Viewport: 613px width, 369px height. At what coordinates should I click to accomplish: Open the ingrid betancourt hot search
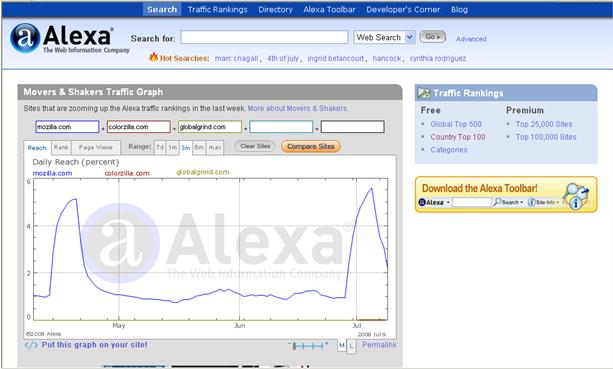click(x=335, y=59)
